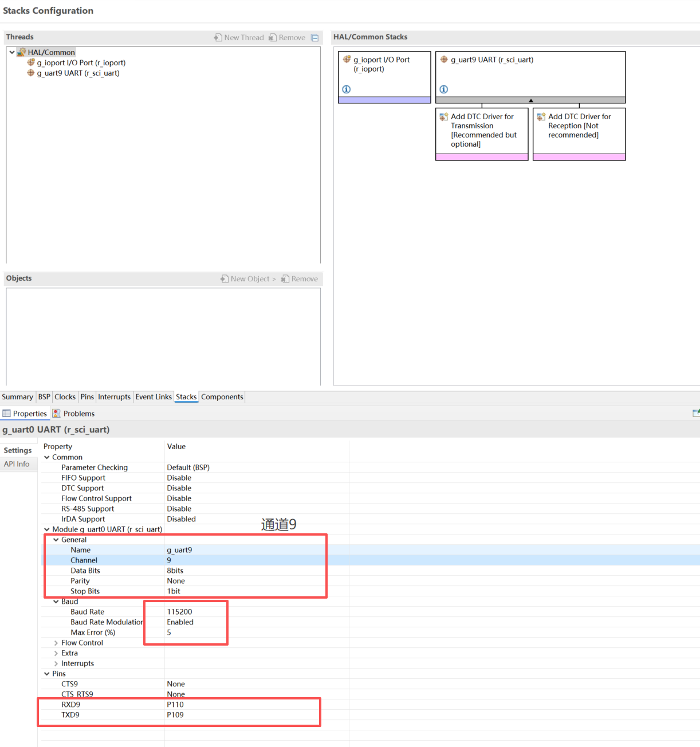Click the Remove thread icon in Threads
Image resolution: width=700 pixels, height=747 pixels.
click(273, 38)
